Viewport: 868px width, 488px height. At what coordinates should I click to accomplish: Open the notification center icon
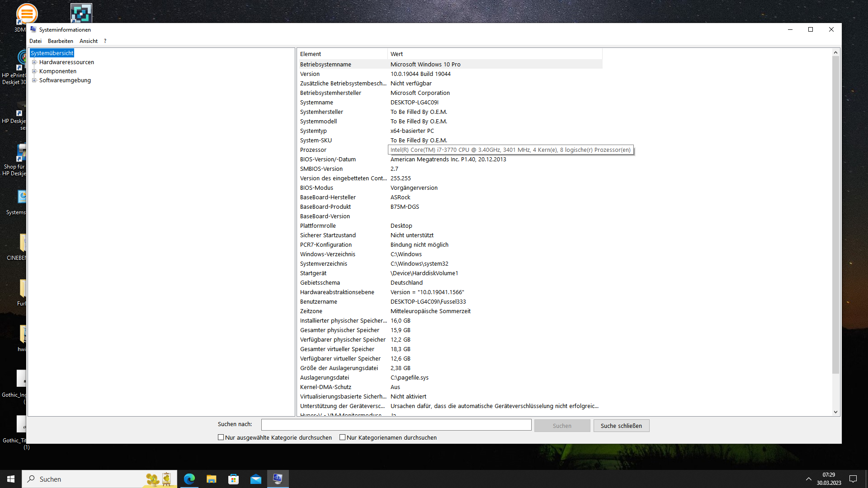[853, 479]
